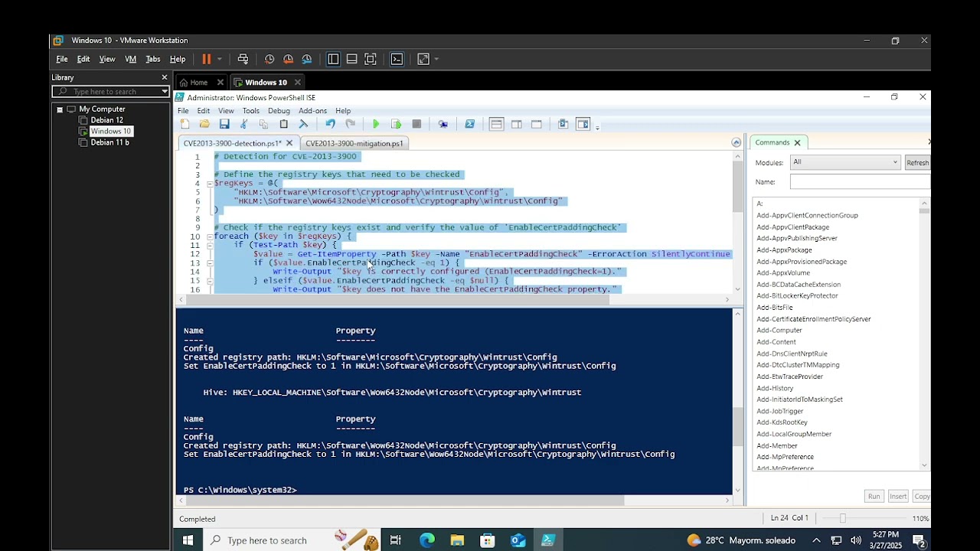Viewport: 980px width, 551px height.
Task: Select Add-BitsFile in the commands list
Action: pos(775,308)
